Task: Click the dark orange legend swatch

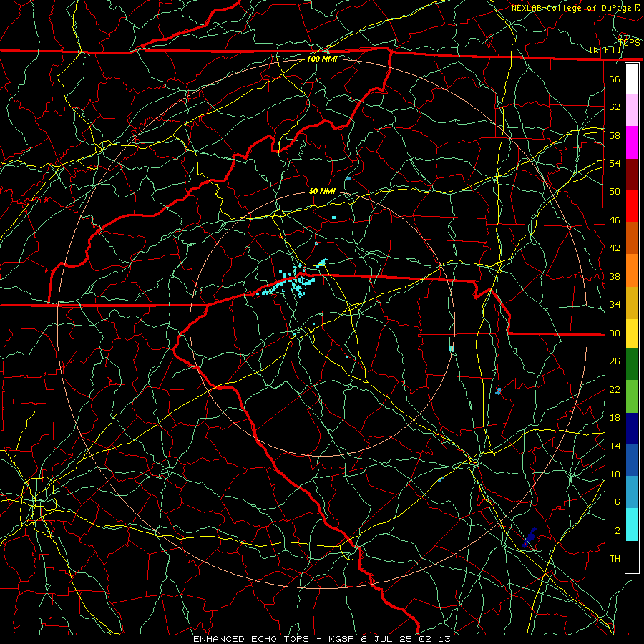Action: 632,238
